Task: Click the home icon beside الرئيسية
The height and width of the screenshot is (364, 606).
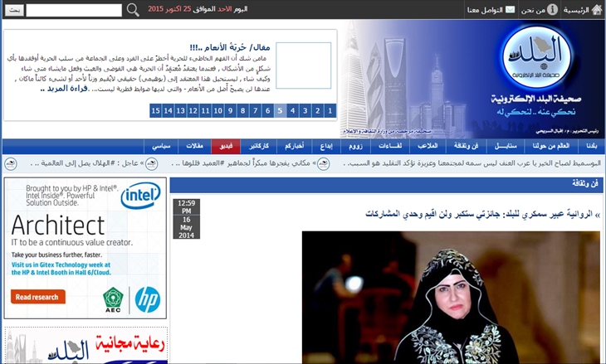Action: (595, 9)
